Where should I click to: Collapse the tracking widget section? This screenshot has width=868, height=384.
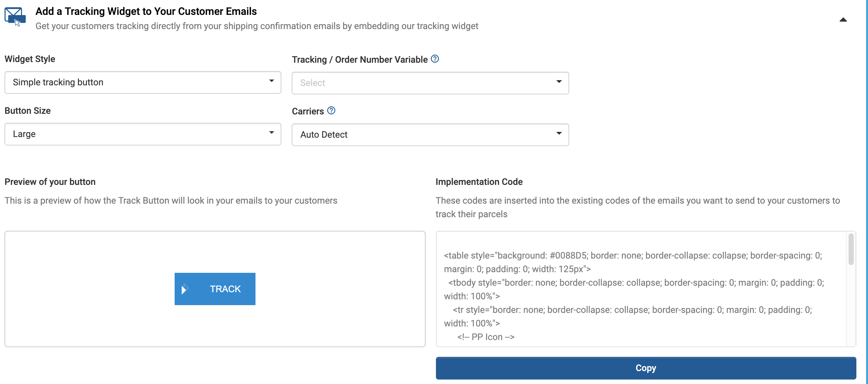[843, 20]
